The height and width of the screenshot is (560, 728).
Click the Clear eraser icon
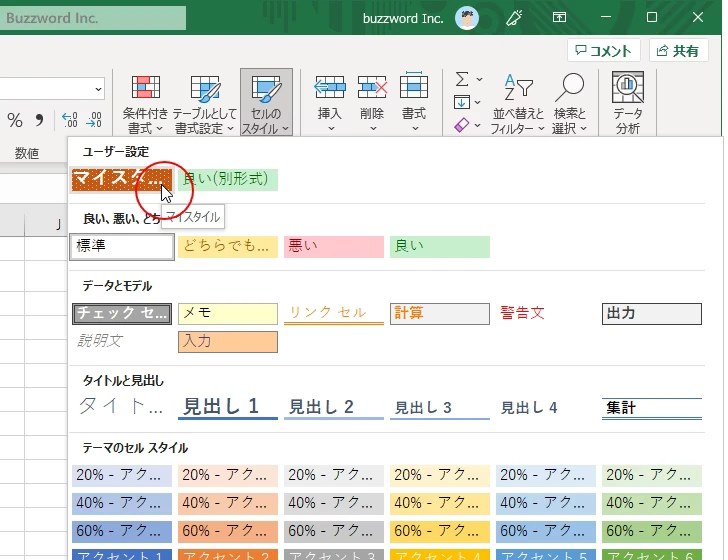[462, 125]
